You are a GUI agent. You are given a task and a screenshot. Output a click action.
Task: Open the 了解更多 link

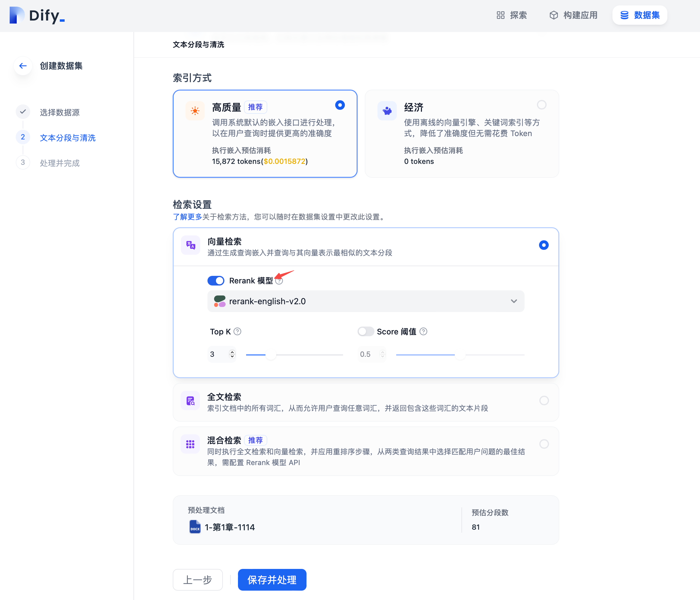(x=188, y=217)
